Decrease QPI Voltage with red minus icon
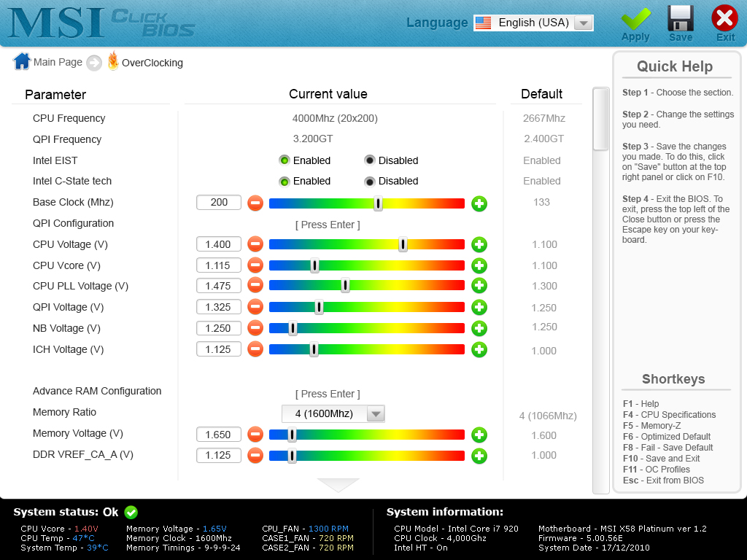747x560 pixels. point(255,307)
